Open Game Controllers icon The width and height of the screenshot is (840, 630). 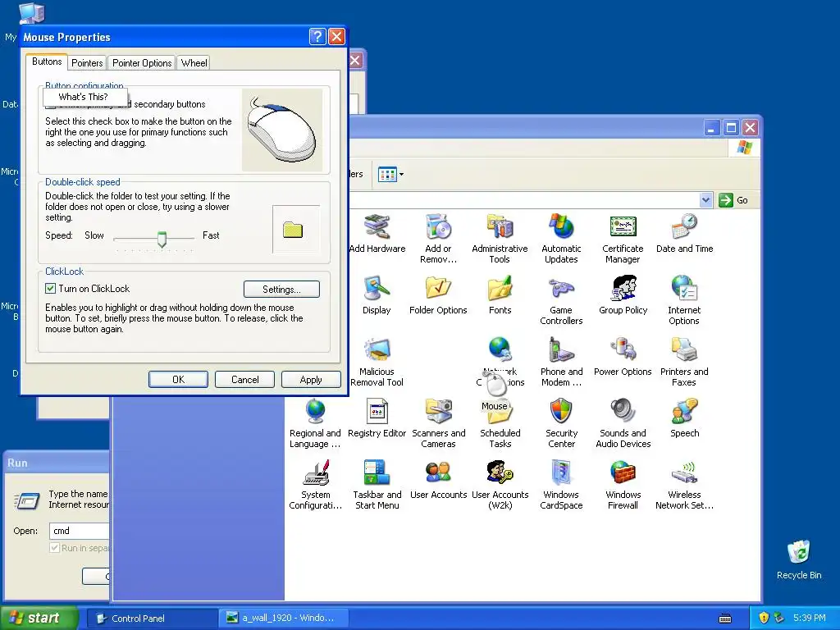tap(561, 300)
